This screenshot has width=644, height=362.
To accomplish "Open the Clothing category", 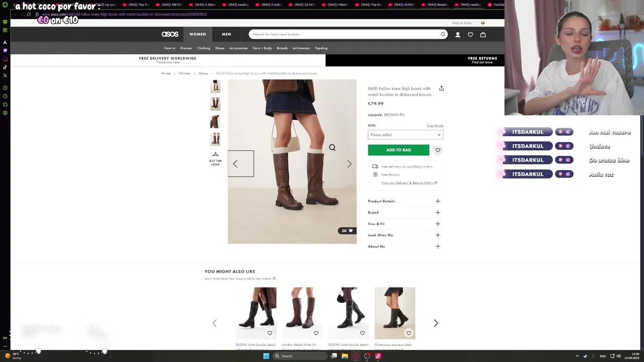I will (204, 48).
